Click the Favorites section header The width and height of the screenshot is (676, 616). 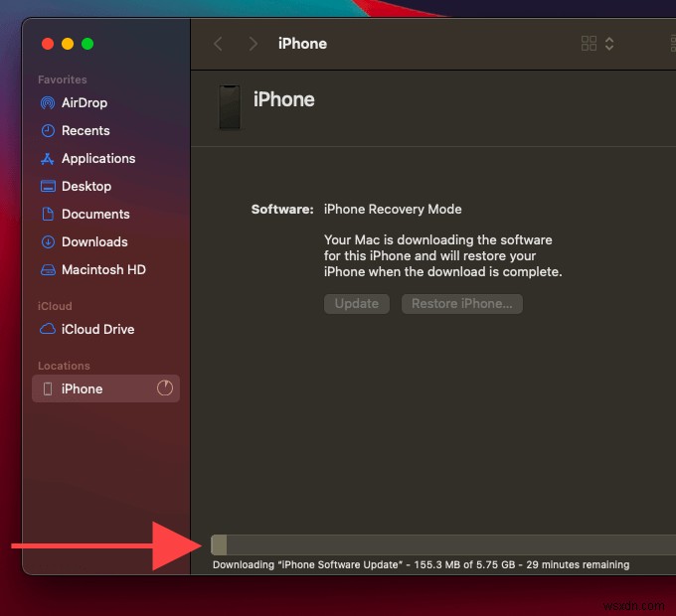(63, 79)
